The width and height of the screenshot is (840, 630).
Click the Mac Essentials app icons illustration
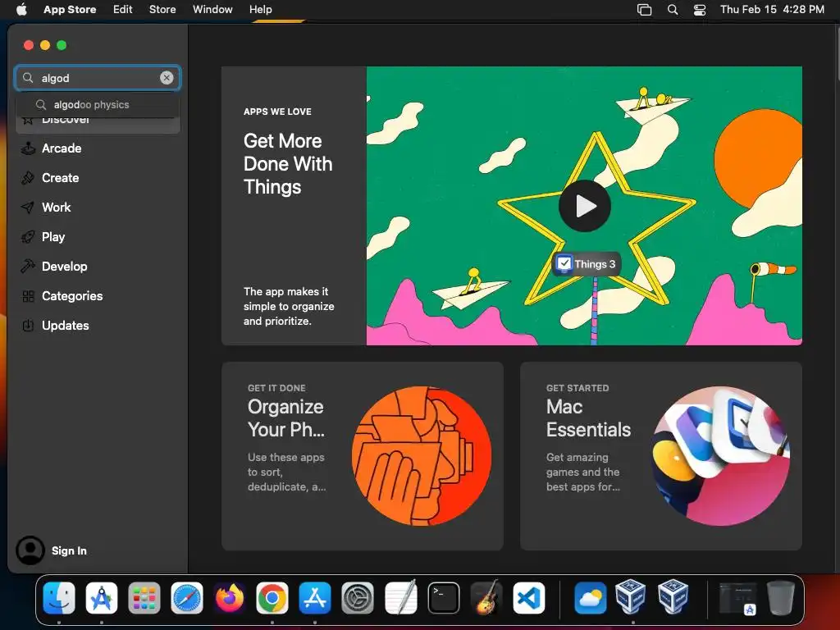(x=720, y=456)
